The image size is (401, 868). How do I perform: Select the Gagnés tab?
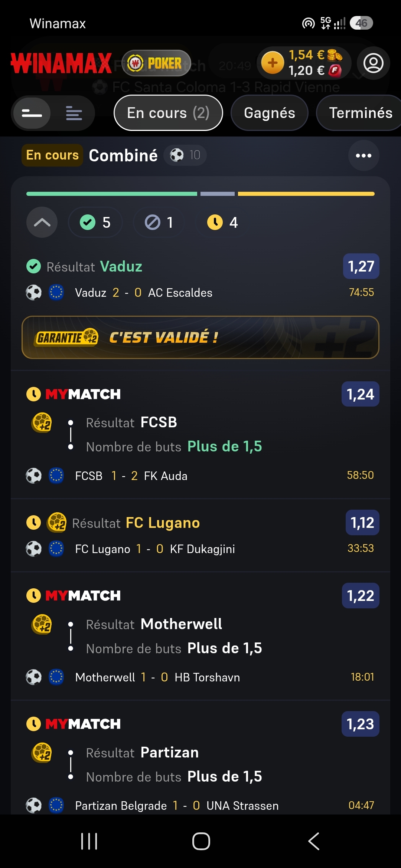(270, 113)
